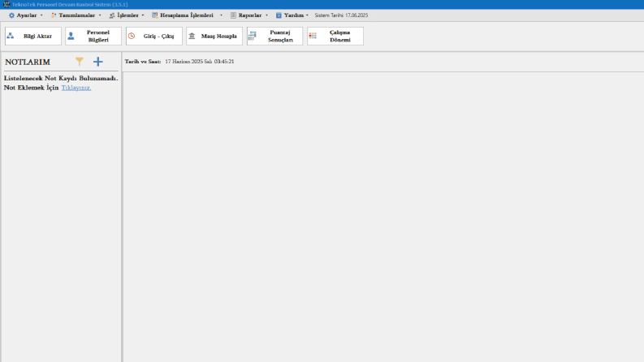Click the NOTLARIM panel heading
644x362 pixels.
pyautogui.click(x=28, y=62)
